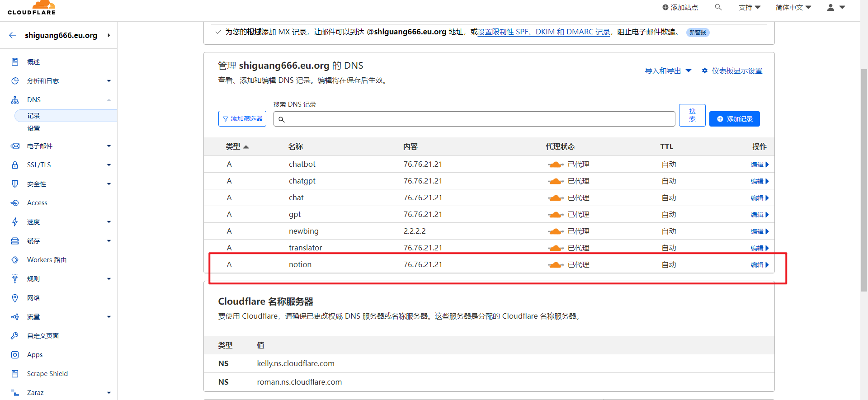Click the 概述 overview sidebar icon

pyautogui.click(x=15, y=62)
